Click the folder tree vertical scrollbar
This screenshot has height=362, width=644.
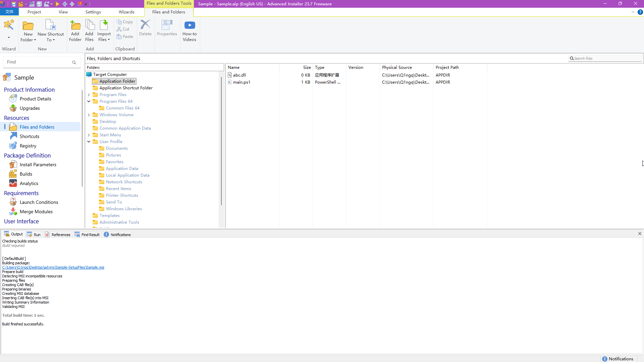click(221, 141)
